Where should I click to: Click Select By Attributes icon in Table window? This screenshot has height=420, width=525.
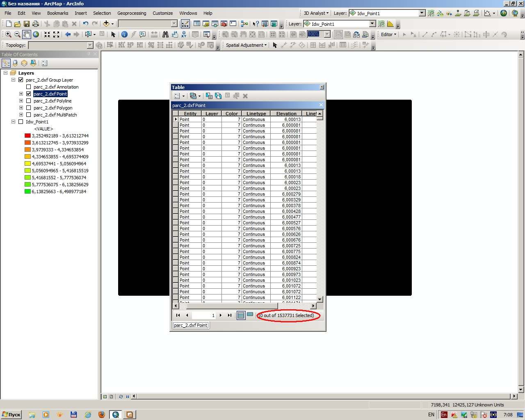pos(209,96)
